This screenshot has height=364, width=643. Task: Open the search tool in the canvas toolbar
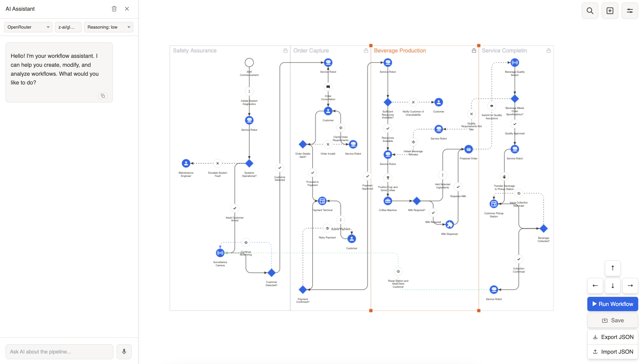click(x=590, y=11)
